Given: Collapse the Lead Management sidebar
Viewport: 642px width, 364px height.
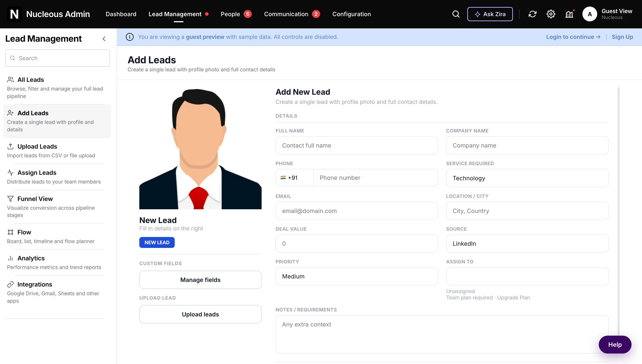Looking at the screenshot, I should (104, 39).
